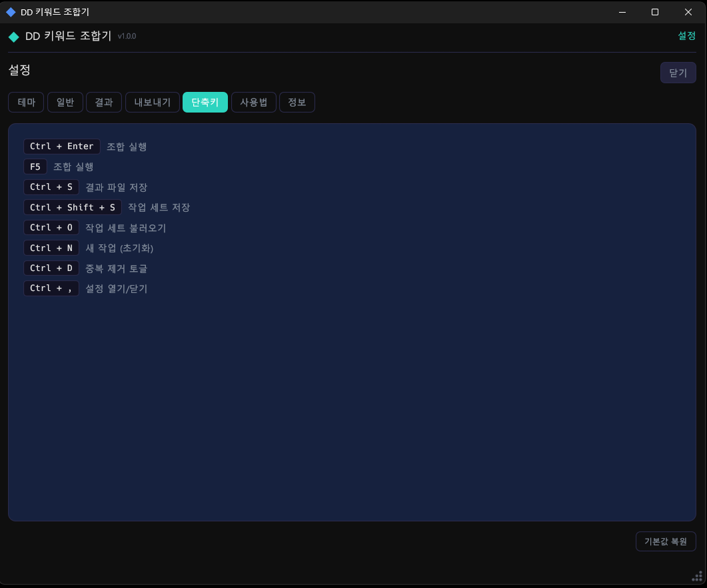Click the 작업 세트 불러오기 label
The width and height of the screenshot is (707, 588).
[126, 228]
